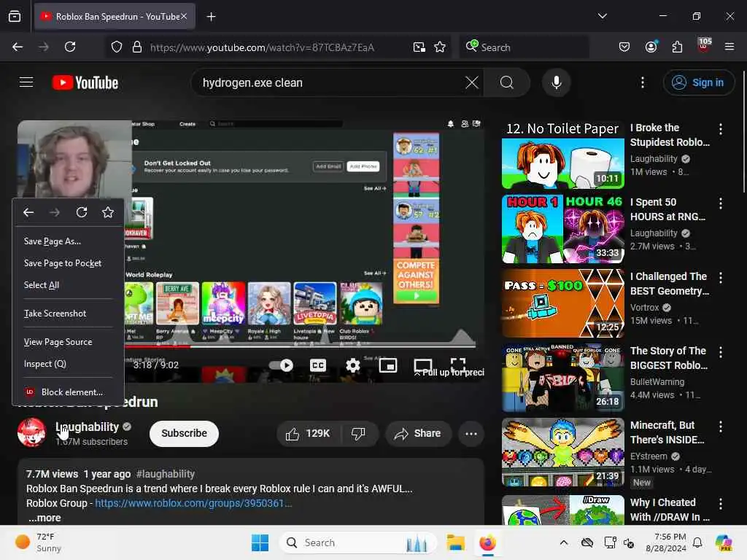The image size is (747, 560).
Task: Reload the page from browser toolbar
Action: pos(70,47)
